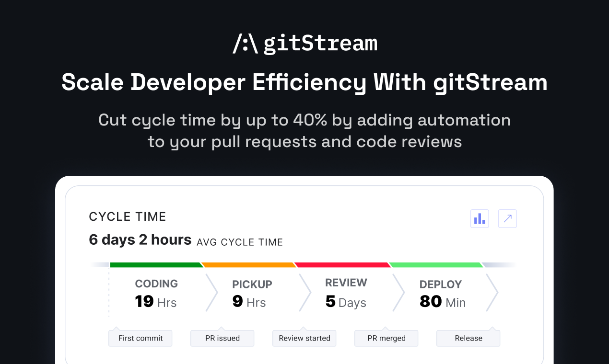This screenshot has width=609, height=364.
Task: Click the chevron after the Coding stage
Action: tap(211, 293)
